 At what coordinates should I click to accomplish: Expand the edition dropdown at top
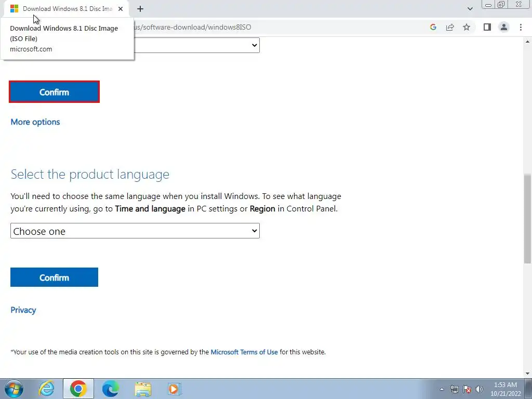[x=197, y=45]
